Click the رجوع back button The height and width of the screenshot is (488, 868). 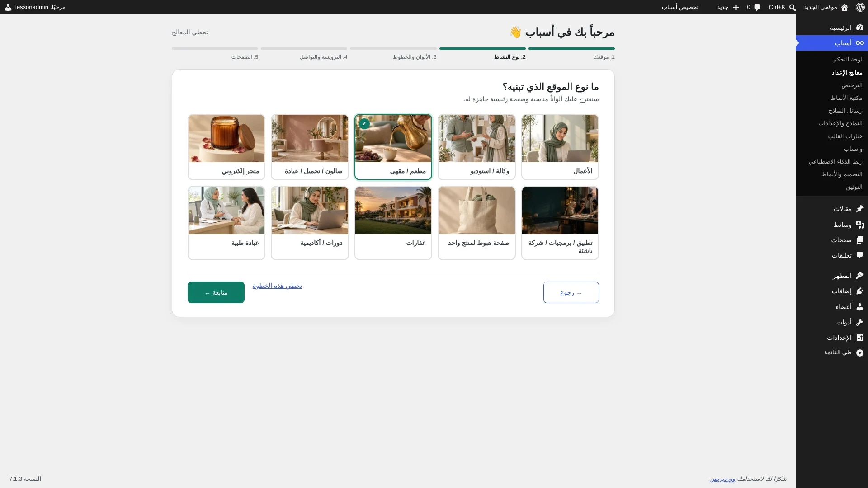point(571,292)
